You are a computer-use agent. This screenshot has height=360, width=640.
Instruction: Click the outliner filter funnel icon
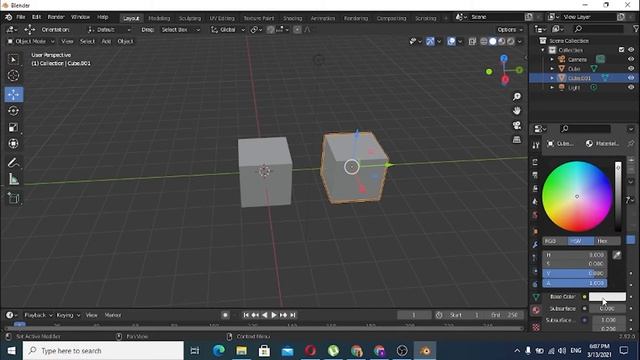click(x=636, y=29)
